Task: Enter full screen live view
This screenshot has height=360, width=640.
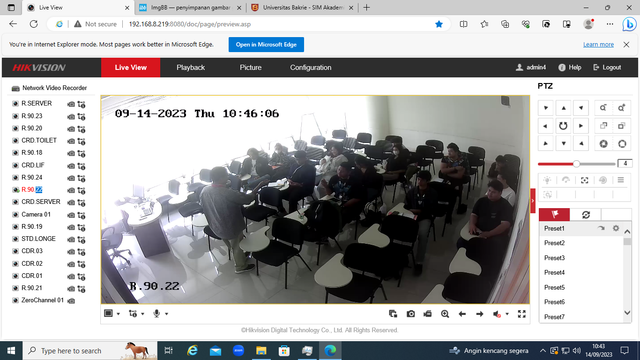Action: tap(522, 314)
